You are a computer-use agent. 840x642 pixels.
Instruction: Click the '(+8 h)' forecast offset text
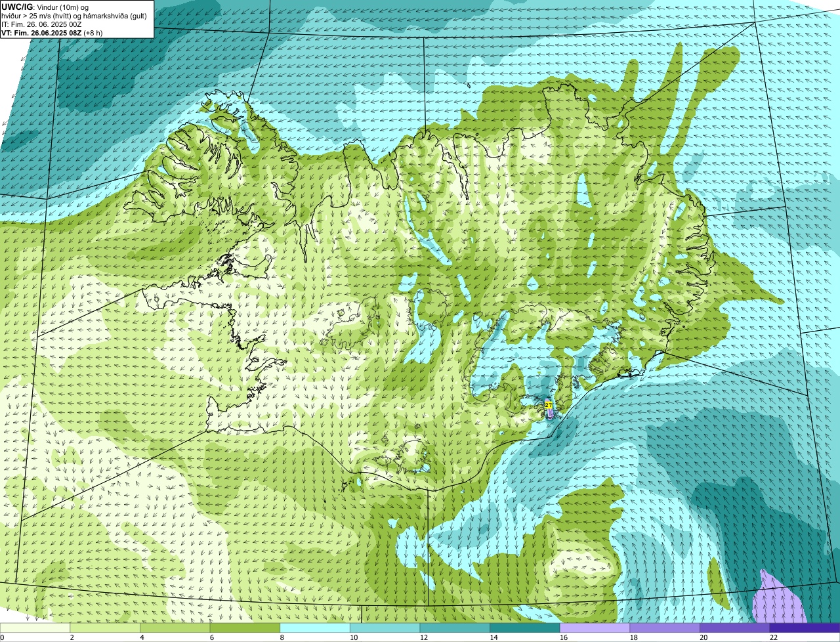(x=93, y=33)
